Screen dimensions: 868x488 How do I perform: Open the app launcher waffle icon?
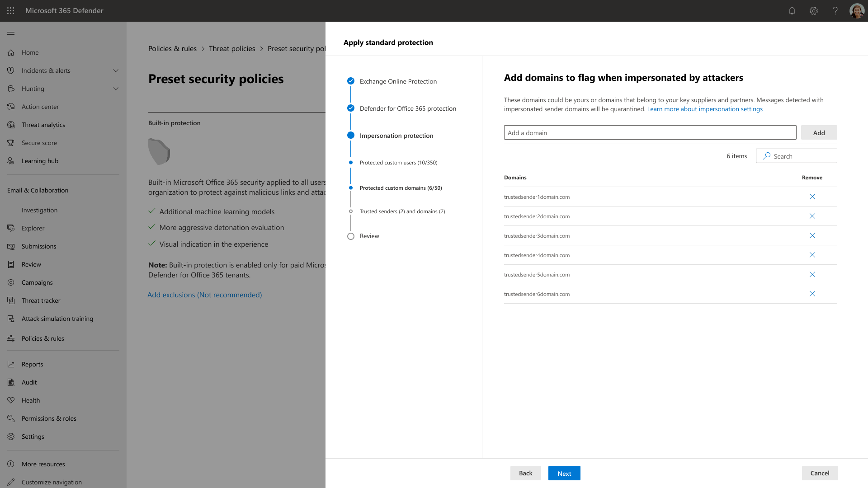(11, 10)
